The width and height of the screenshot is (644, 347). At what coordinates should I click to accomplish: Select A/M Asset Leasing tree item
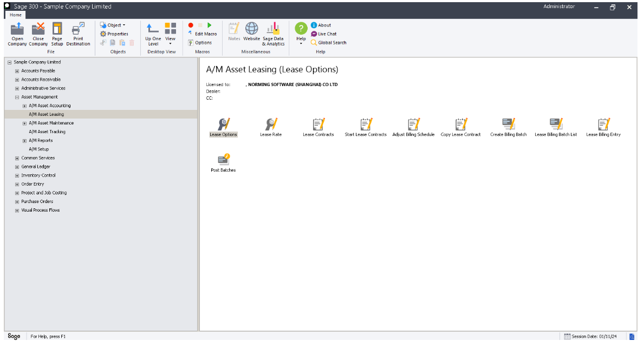[x=47, y=114]
